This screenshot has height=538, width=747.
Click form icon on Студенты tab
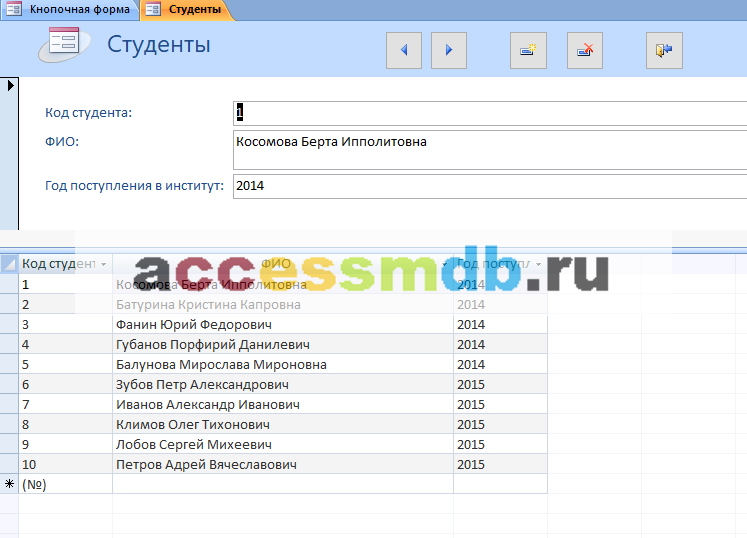pos(153,9)
